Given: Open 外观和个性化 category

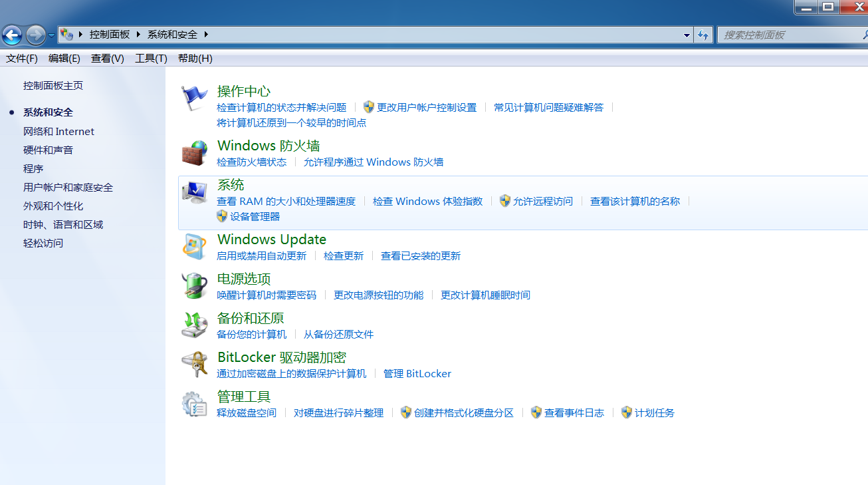Looking at the screenshot, I should (53, 206).
